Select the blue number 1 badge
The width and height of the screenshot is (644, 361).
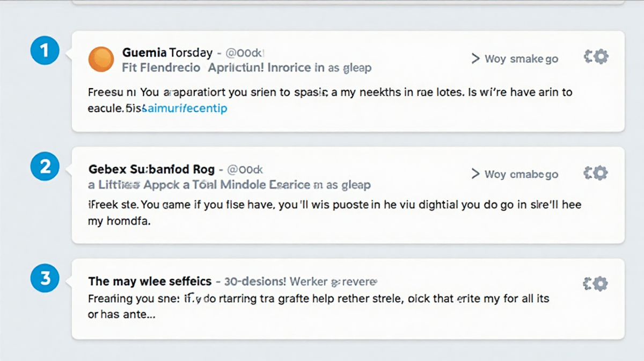45,51
